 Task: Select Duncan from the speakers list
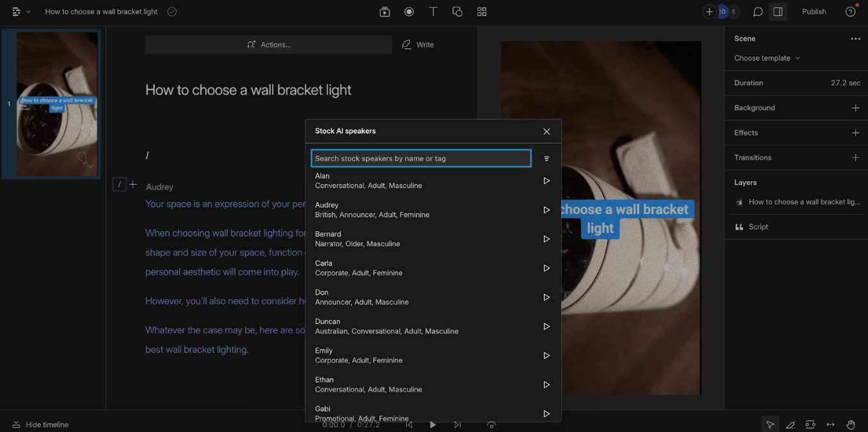tap(386, 326)
